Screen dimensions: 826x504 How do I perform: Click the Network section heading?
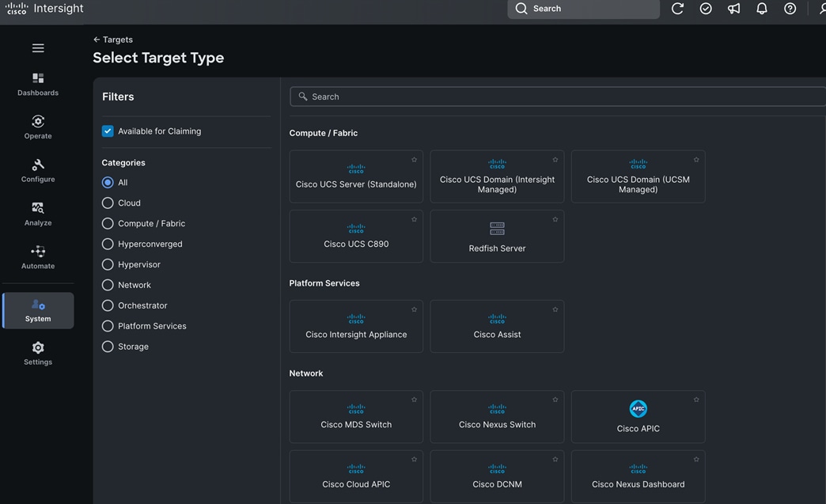pyautogui.click(x=306, y=373)
